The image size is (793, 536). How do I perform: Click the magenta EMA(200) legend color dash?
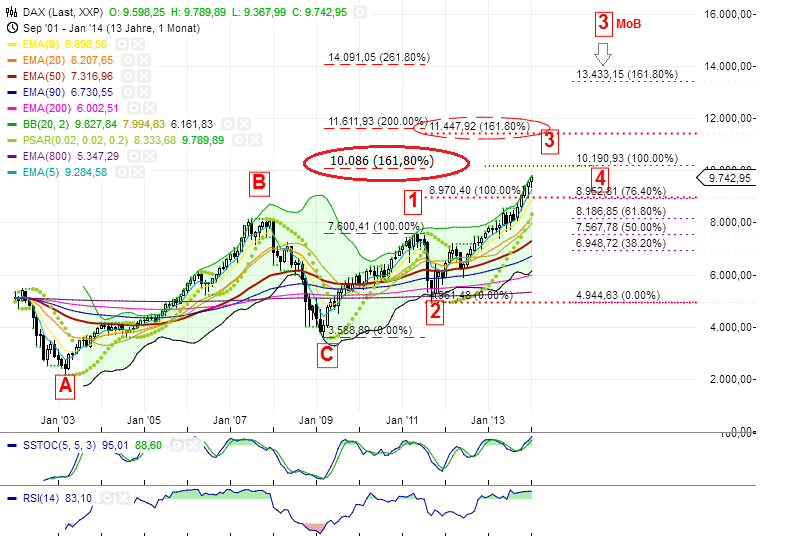(x=13, y=109)
